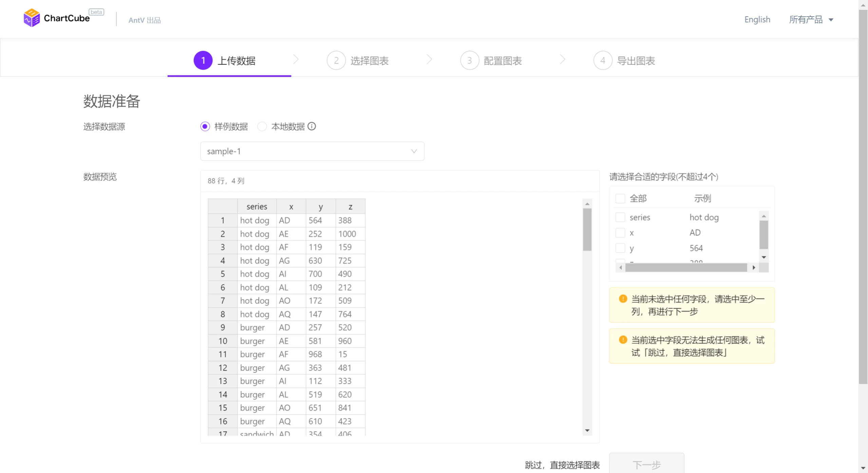
Task: Click the step 2 select chart icon
Action: [336, 61]
